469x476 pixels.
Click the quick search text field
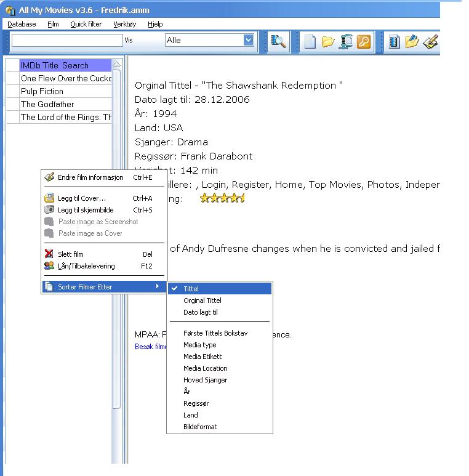point(67,40)
